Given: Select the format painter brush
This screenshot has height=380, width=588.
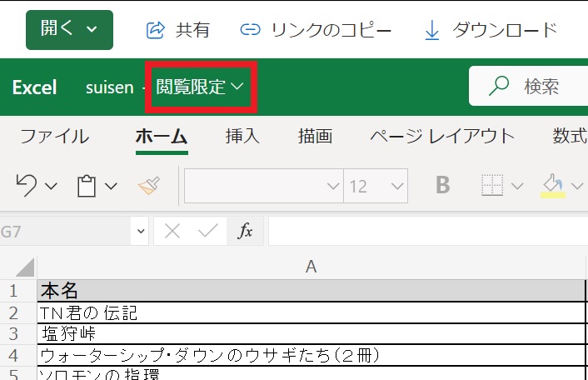Looking at the screenshot, I should point(149,185).
